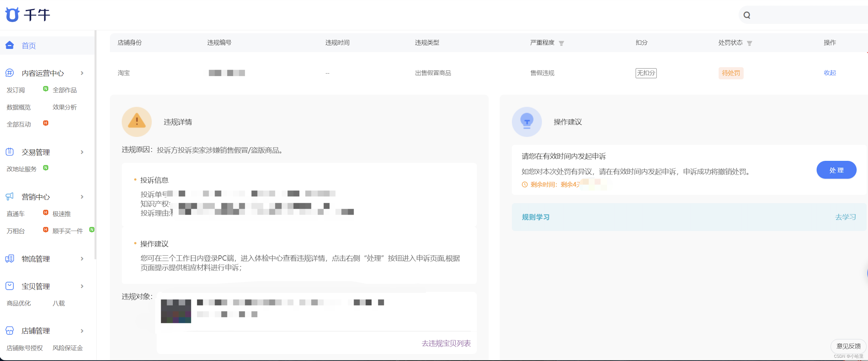Click the 物流管理 truck icon
The width and height of the screenshot is (868, 361).
tap(10, 259)
